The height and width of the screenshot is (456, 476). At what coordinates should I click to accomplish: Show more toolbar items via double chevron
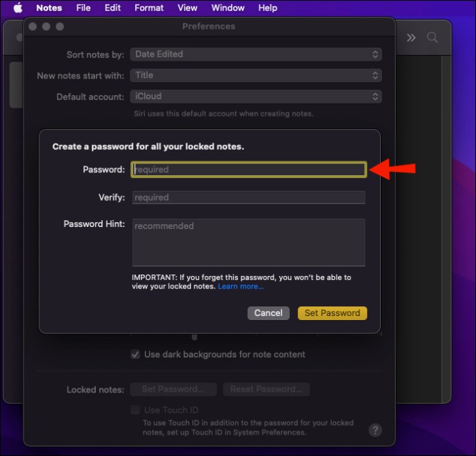[x=411, y=38]
